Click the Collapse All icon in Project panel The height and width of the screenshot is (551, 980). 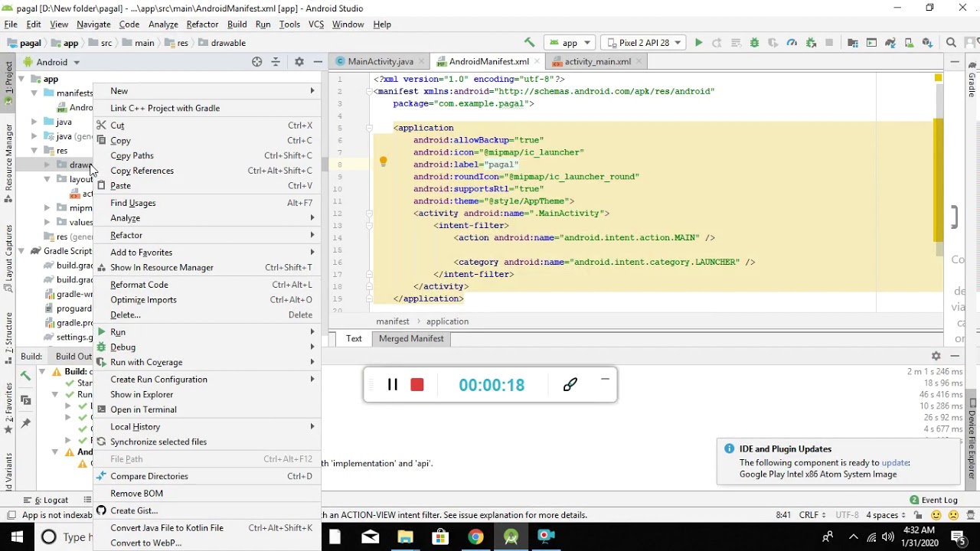coord(276,62)
